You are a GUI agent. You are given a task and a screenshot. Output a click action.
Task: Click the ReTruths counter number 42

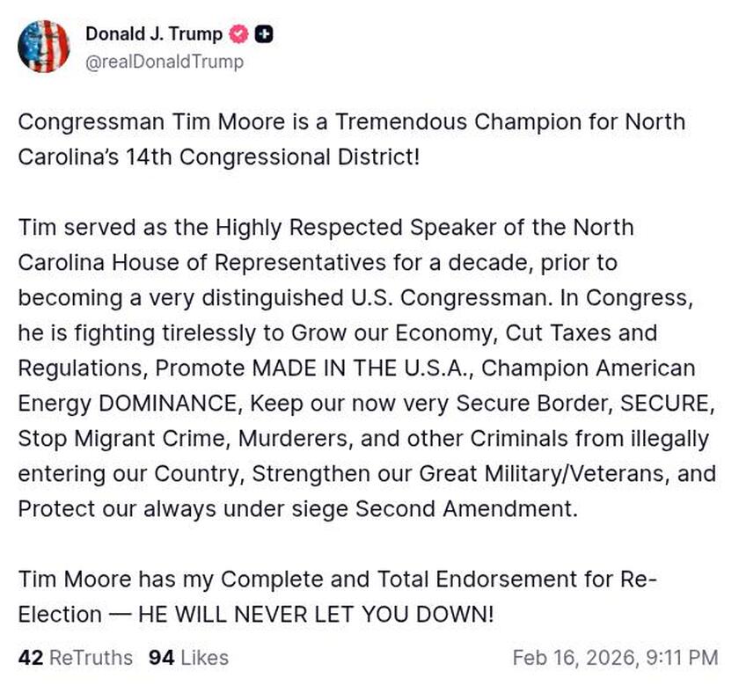point(32,658)
